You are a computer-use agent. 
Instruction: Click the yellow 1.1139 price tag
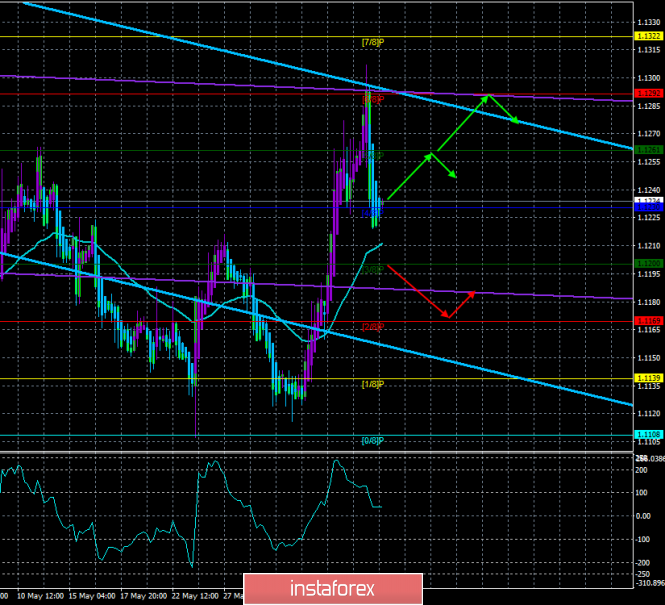click(x=647, y=377)
